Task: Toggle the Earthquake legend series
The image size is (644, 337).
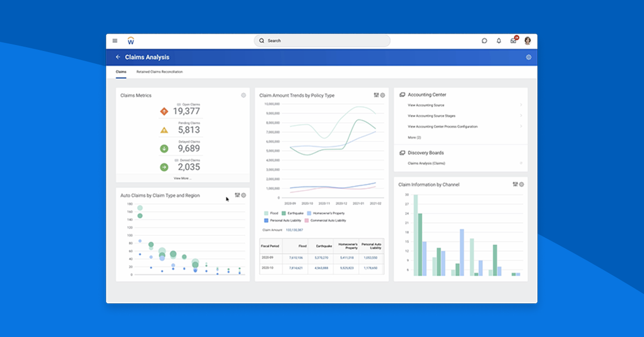Action: point(292,213)
